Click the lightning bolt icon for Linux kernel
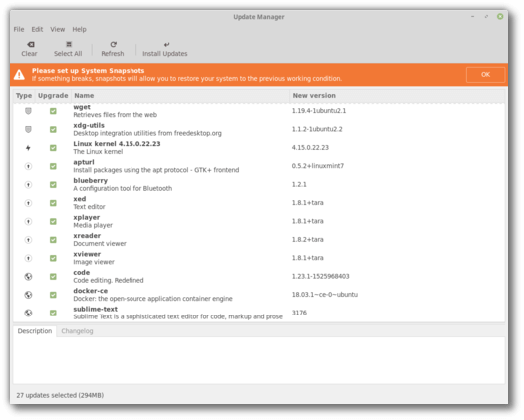Viewport: 524px width, 420px height. (x=29, y=148)
